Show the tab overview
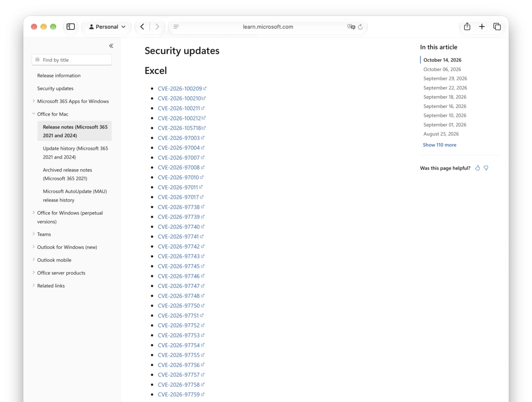532x402 pixels. click(497, 27)
